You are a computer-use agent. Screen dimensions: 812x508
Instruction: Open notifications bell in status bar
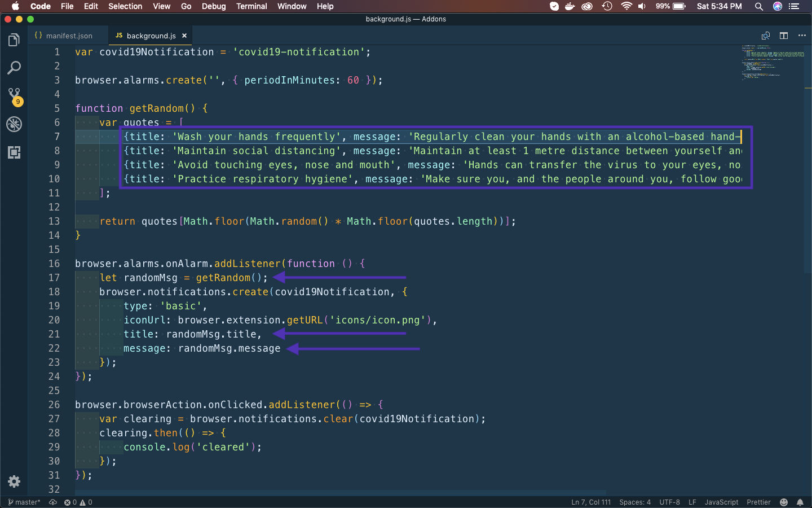800,502
